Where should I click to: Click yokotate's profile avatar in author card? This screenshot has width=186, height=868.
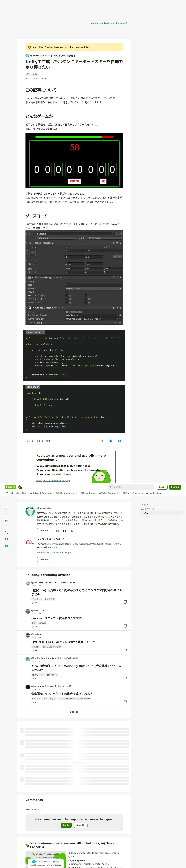[30, 511]
